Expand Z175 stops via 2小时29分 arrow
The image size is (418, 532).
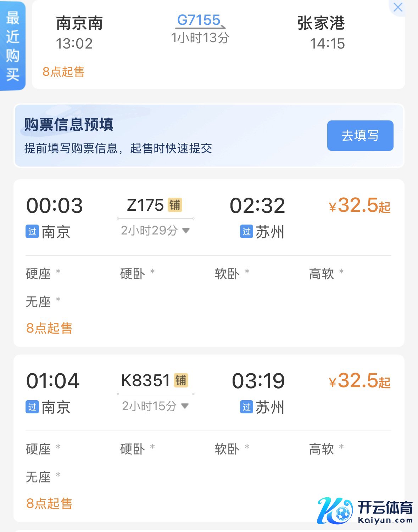185,231
